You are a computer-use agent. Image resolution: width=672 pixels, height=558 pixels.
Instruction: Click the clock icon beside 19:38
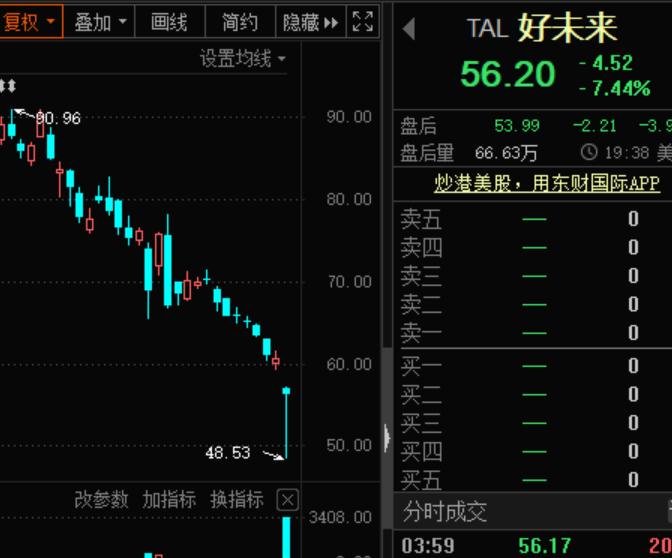pyautogui.click(x=589, y=152)
